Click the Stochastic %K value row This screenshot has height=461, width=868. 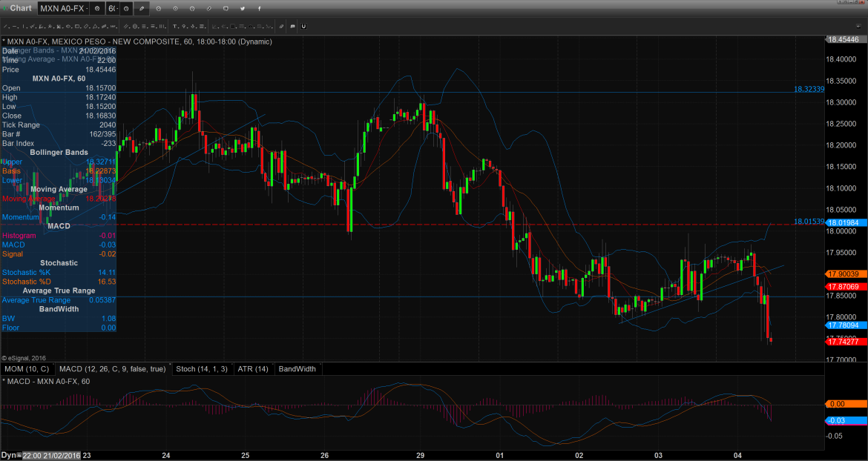click(x=59, y=273)
